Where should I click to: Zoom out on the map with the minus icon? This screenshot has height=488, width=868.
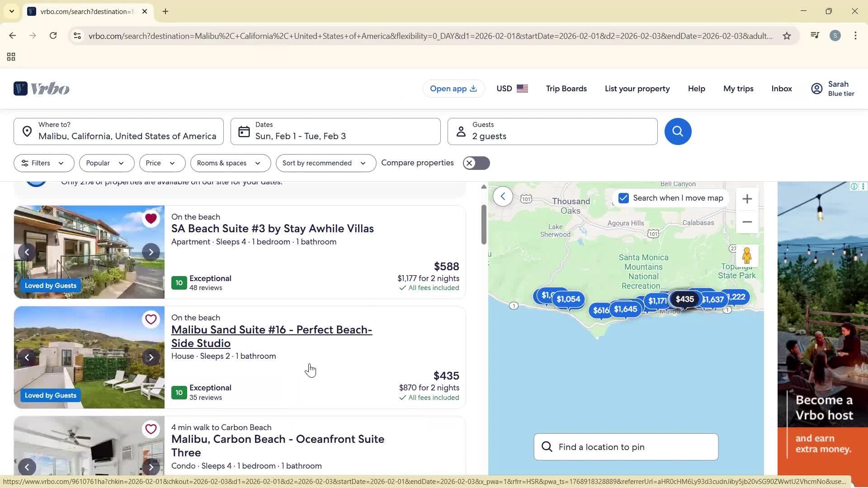click(747, 221)
